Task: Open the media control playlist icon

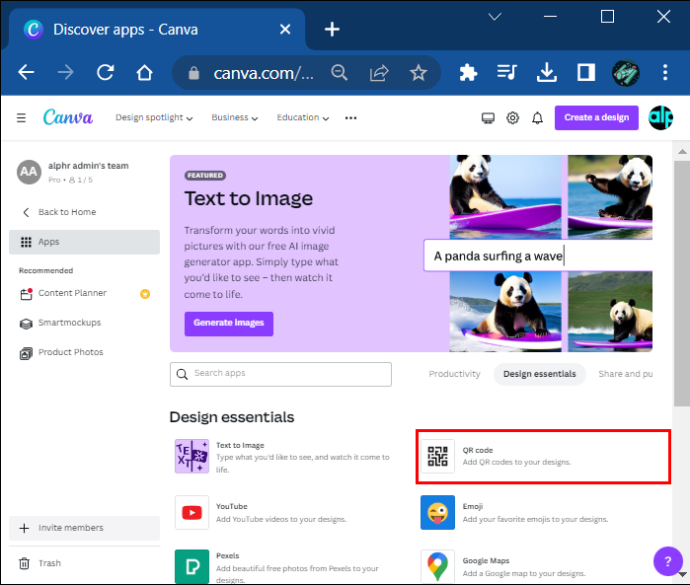Action: (507, 72)
